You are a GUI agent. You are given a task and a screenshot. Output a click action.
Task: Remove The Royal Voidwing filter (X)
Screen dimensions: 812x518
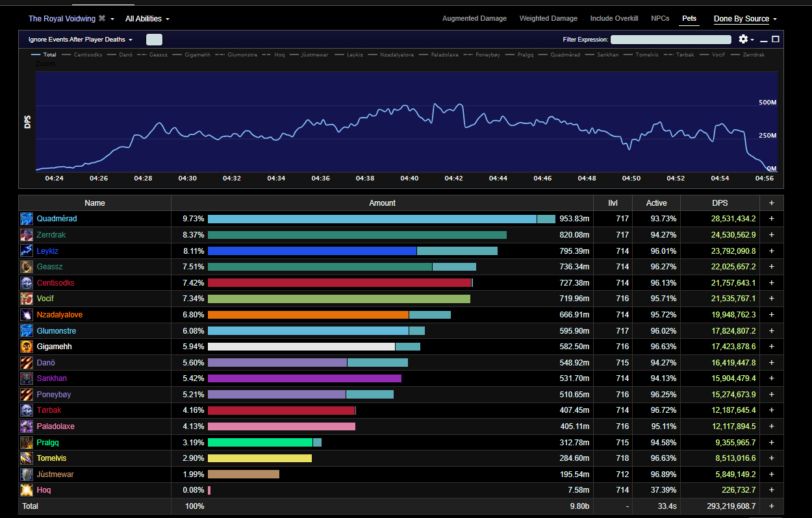tap(102, 19)
